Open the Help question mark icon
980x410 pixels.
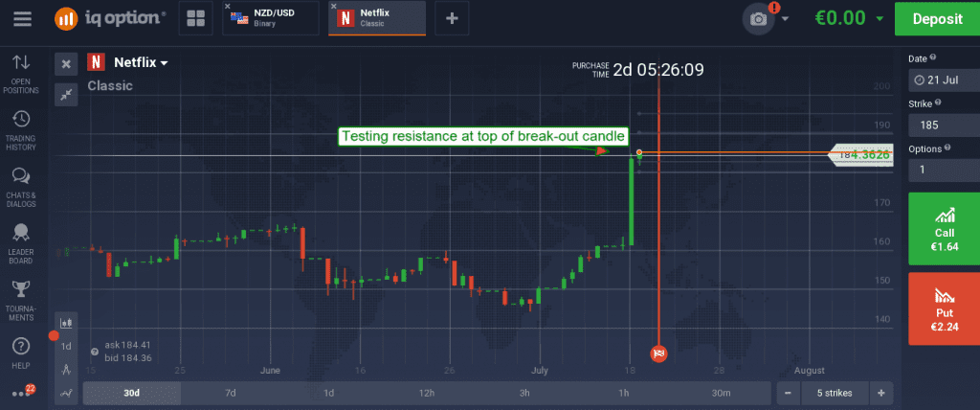21,353
